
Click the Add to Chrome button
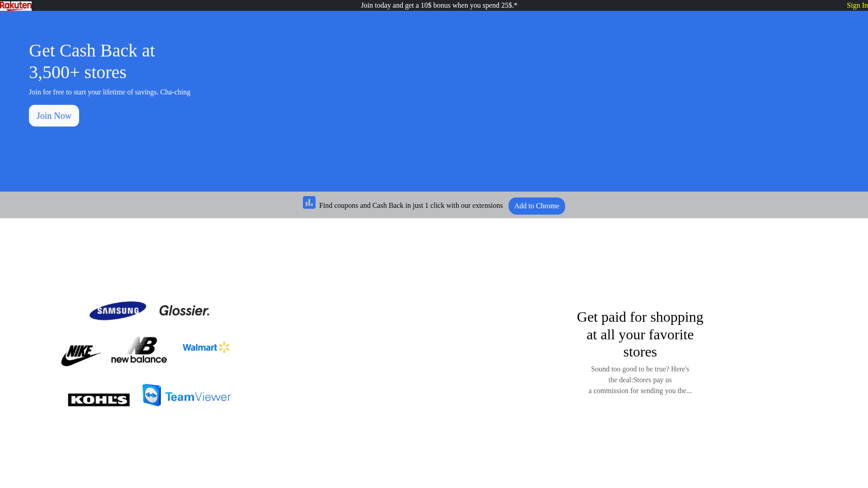coord(537,206)
